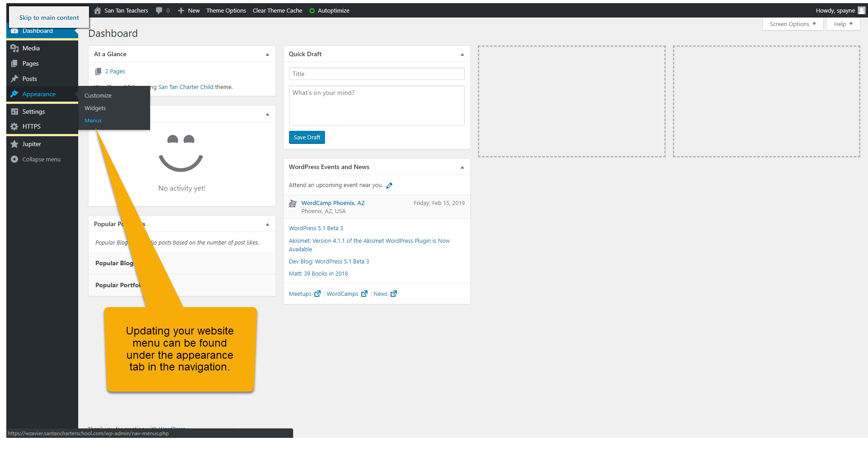Screen dimensions: 868x468
Task: Open the WordCamps link
Action: pos(343,294)
